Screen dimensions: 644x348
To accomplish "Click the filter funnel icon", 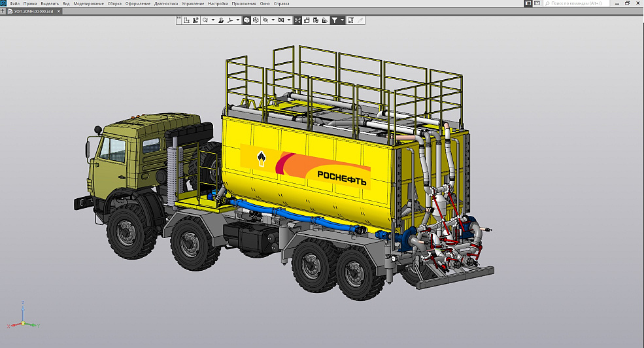I will [x=334, y=20].
